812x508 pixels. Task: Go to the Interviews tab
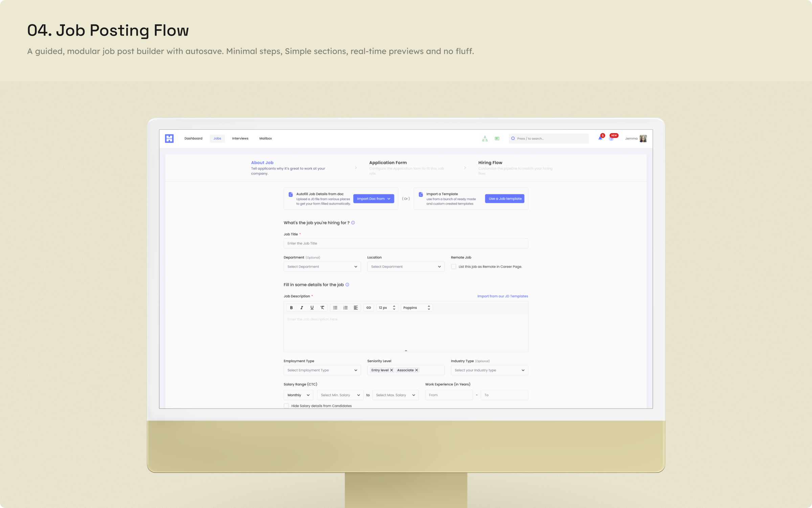[240, 139]
